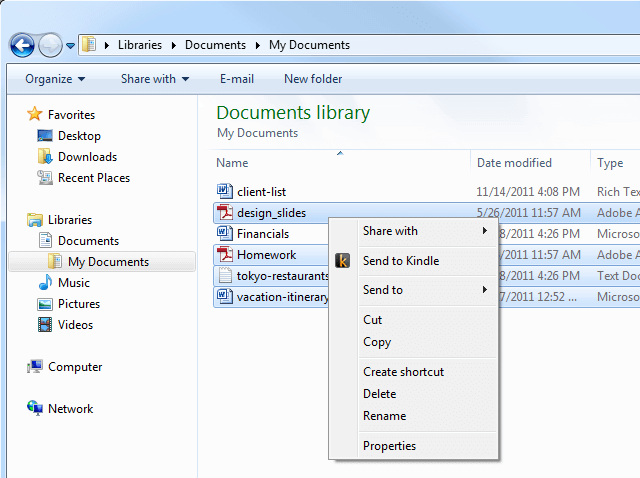
Task: Select Computer in the navigation pane
Action: tap(75, 367)
